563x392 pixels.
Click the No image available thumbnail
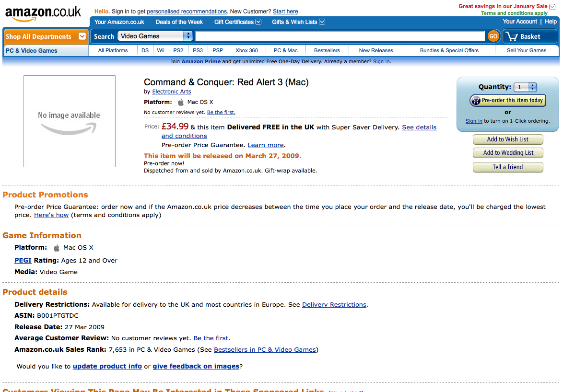click(70, 121)
